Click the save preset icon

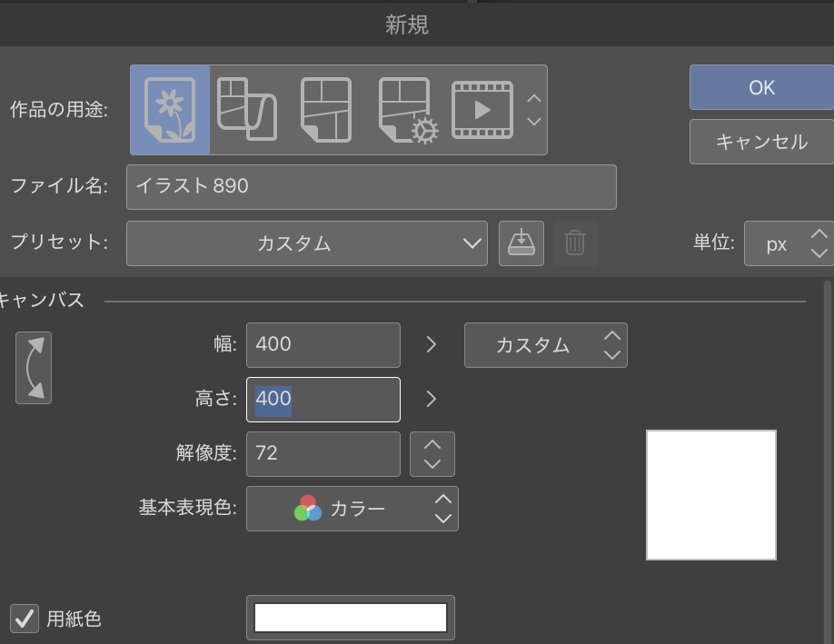tap(521, 243)
